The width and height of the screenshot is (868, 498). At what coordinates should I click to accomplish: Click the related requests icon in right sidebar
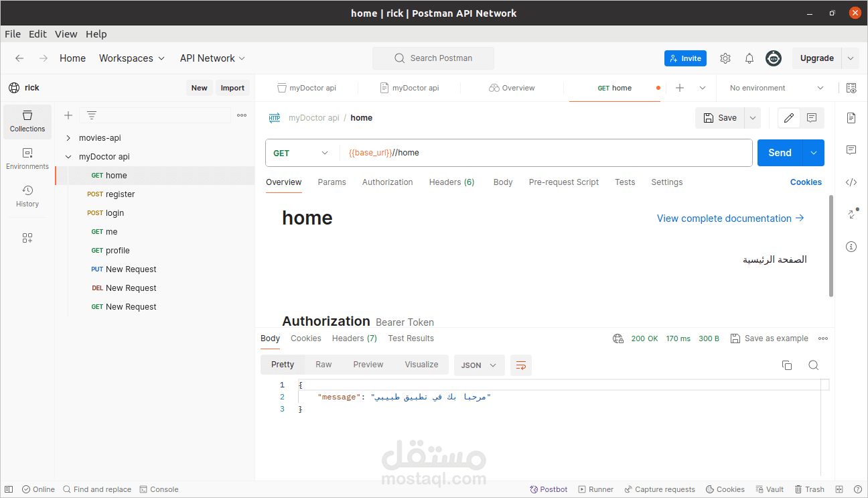coord(851,214)
